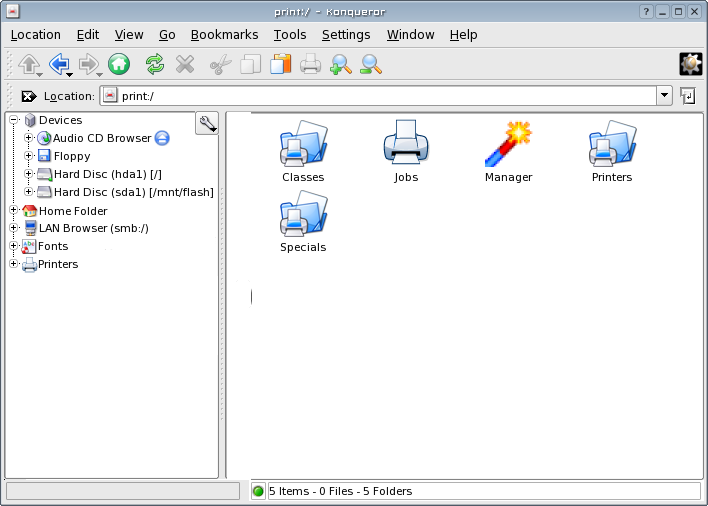Cut selection with scissors icon

pyautogui.click(x=221, y=64)
